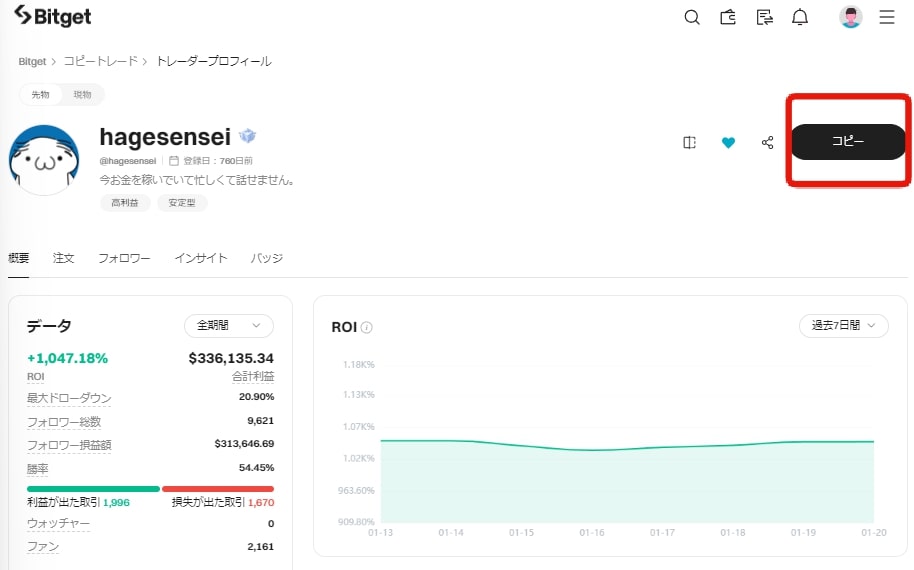
Task: Click the 2,161 fans value
Action: [x=261, y=547]
